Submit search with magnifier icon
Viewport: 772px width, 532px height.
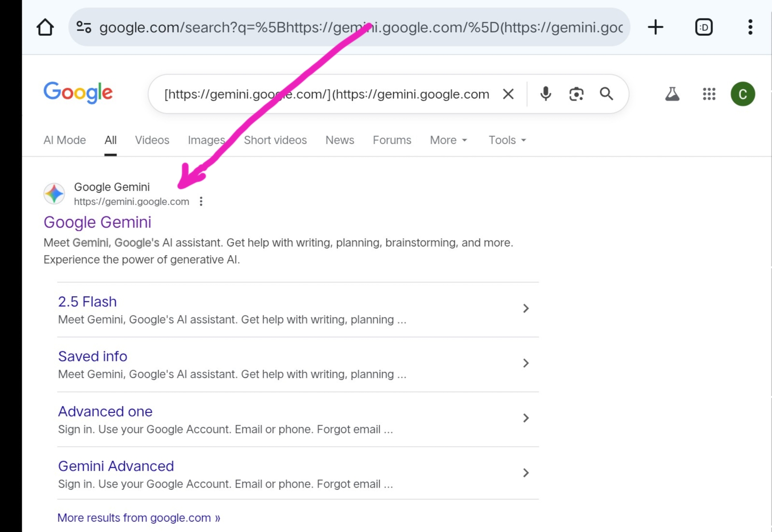607,94
